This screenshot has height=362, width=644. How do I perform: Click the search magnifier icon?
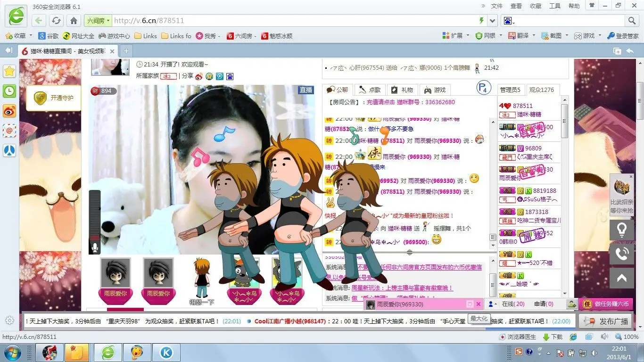tap(632, 21)
